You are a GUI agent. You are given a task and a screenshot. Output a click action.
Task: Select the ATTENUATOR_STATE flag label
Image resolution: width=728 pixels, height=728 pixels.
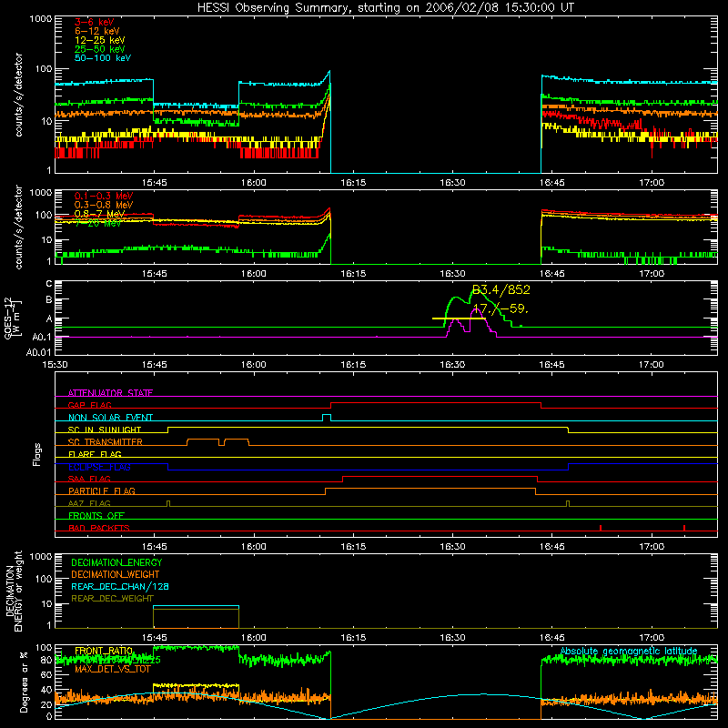(x=110, y=393)
